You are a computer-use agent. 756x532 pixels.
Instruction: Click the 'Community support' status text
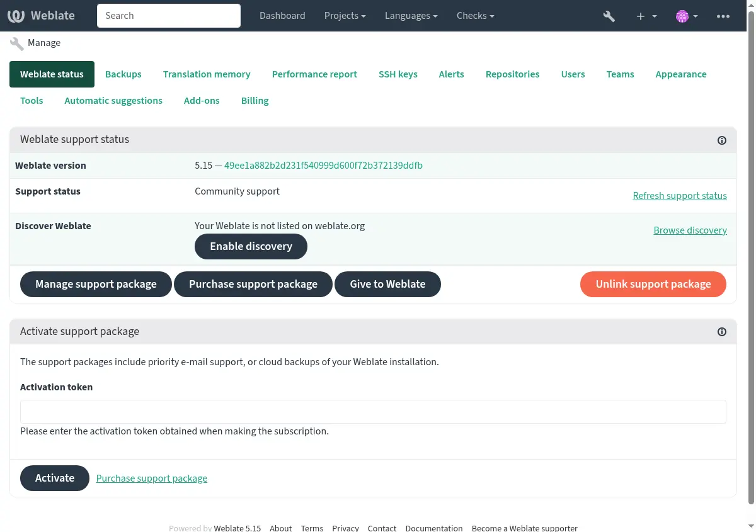click(237, 191)
